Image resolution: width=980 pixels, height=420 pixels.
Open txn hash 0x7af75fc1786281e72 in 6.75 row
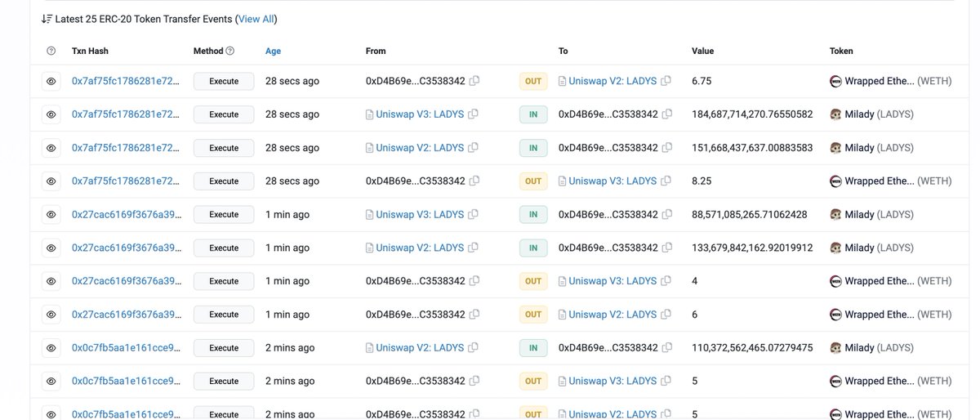tap(127, 81)
